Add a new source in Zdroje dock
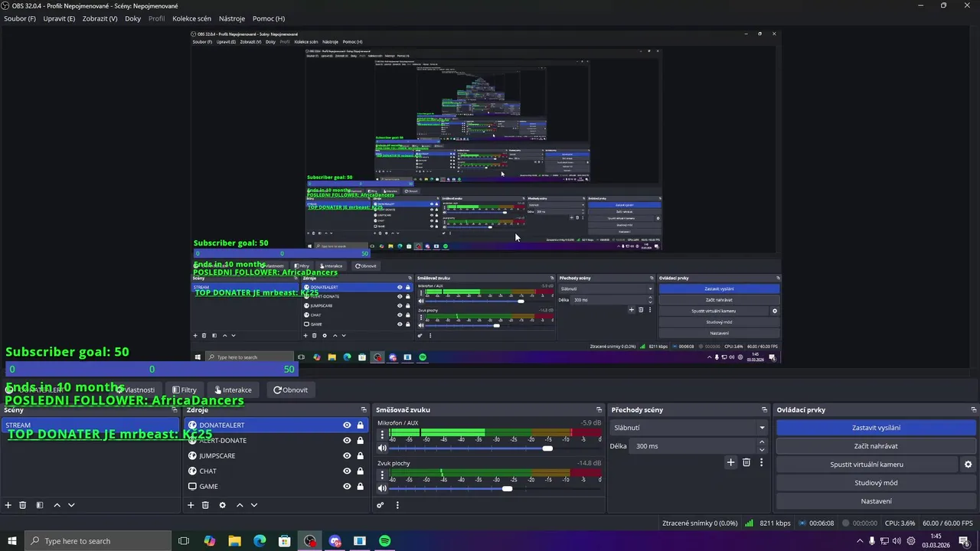Viewport: 980px width, 551px height. (x=191, y=505)
